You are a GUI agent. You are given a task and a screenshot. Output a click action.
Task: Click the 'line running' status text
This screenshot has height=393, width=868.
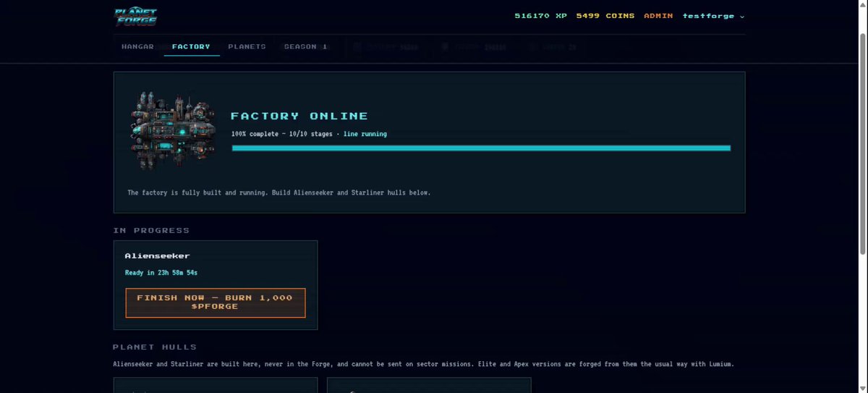coord(365,134)
